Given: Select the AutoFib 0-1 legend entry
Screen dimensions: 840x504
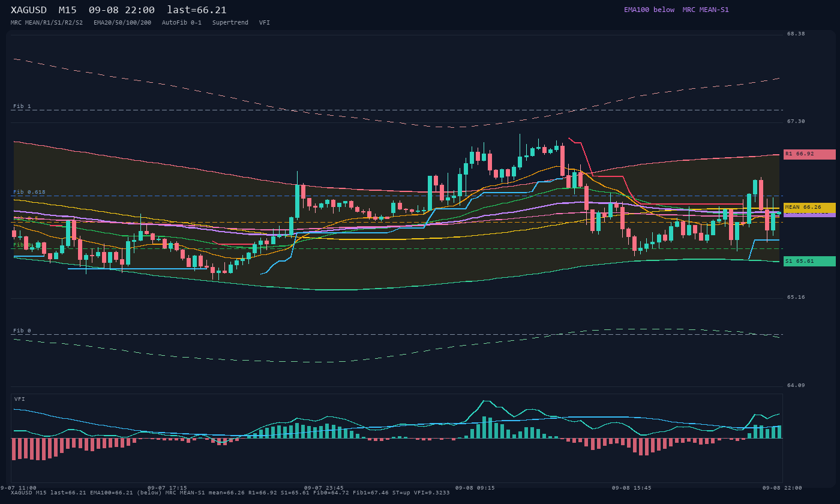Looking at the screenshot, I should click(182, 23).
